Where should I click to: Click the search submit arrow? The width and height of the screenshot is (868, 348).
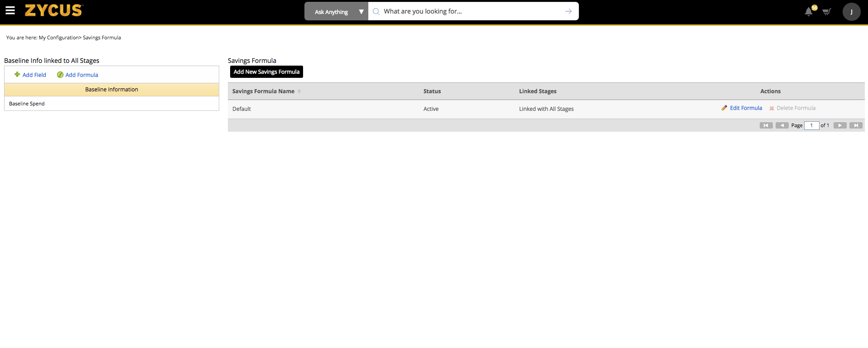click(568, 11)
